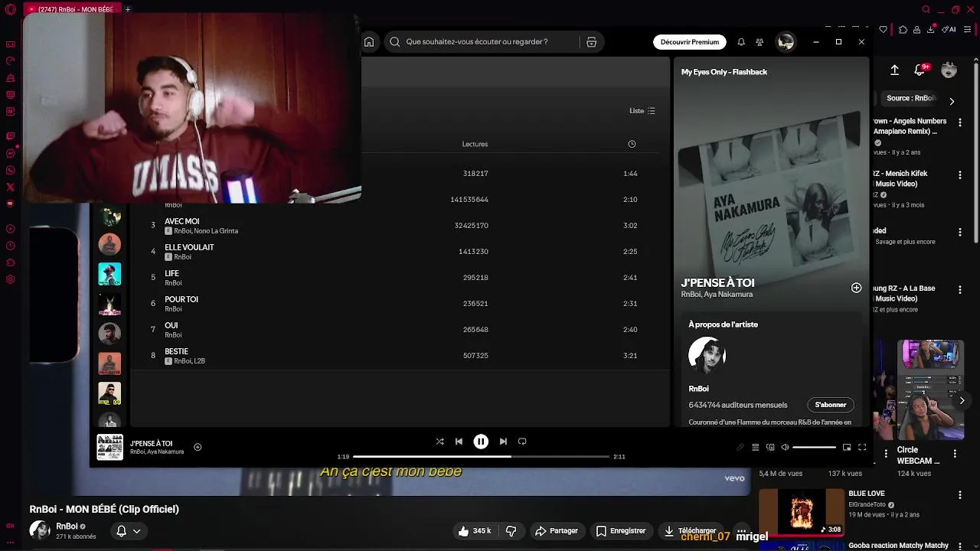Image resolution: width=980 pixels, height=551 pixels.
Task: Skip to next Spotify track
Action: [503, 442]
